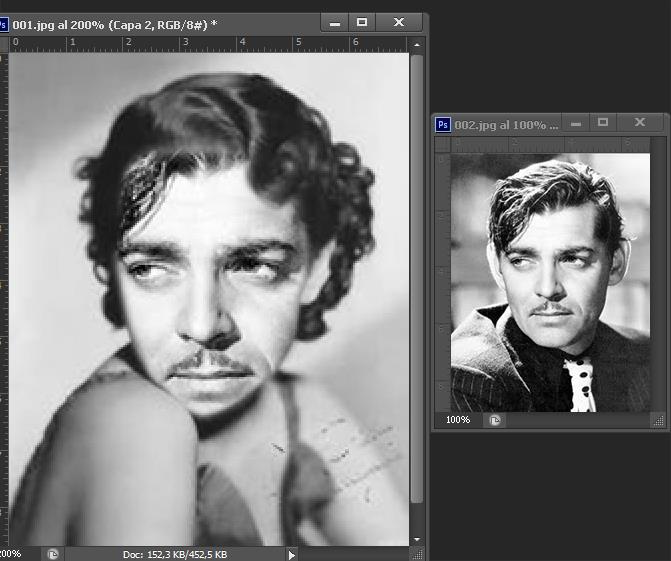
Task: Click the Ps icon in 001.jpg title bar
Action: point(3,24)
